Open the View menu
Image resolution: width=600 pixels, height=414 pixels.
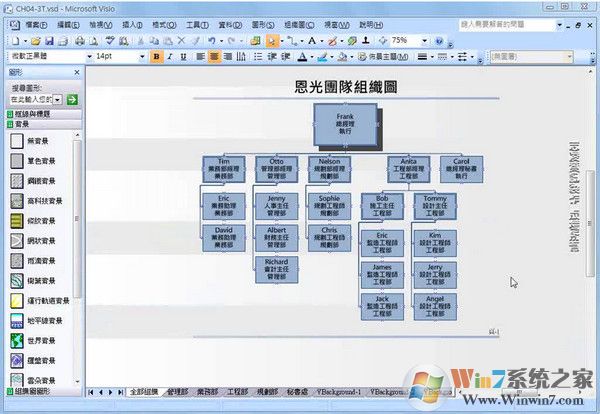point(101,25)
